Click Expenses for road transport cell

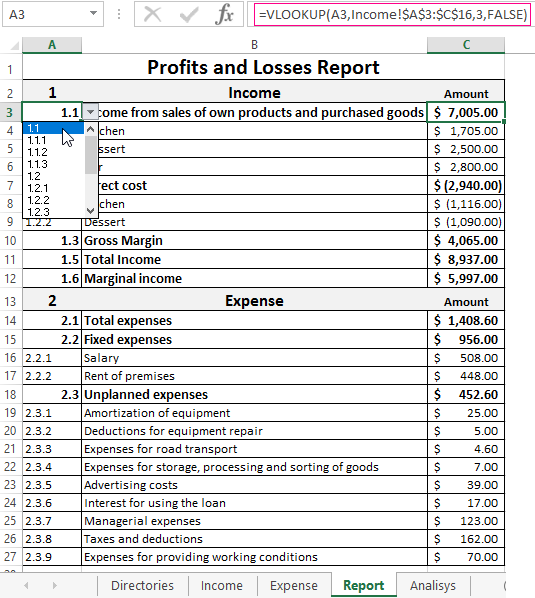click(254, 449)
